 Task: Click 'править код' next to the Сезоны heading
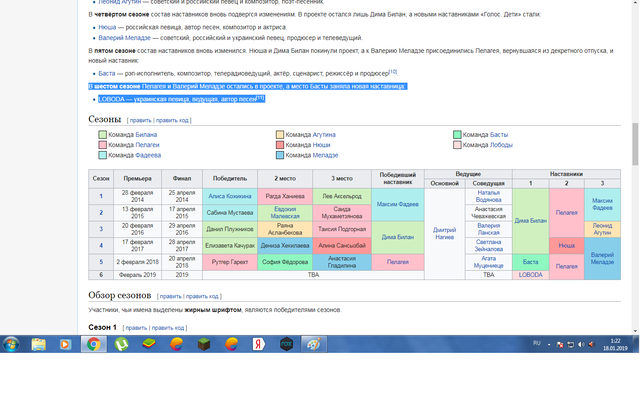(172, 120)
